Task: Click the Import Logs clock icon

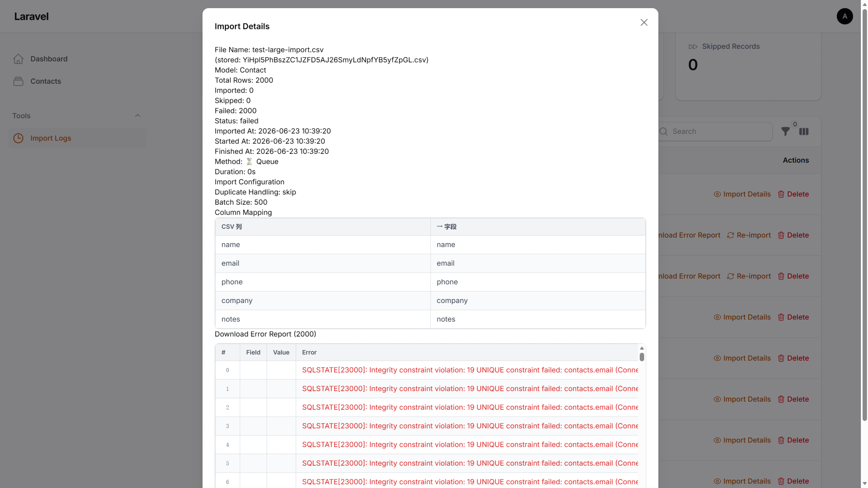Action: (18, 138)
